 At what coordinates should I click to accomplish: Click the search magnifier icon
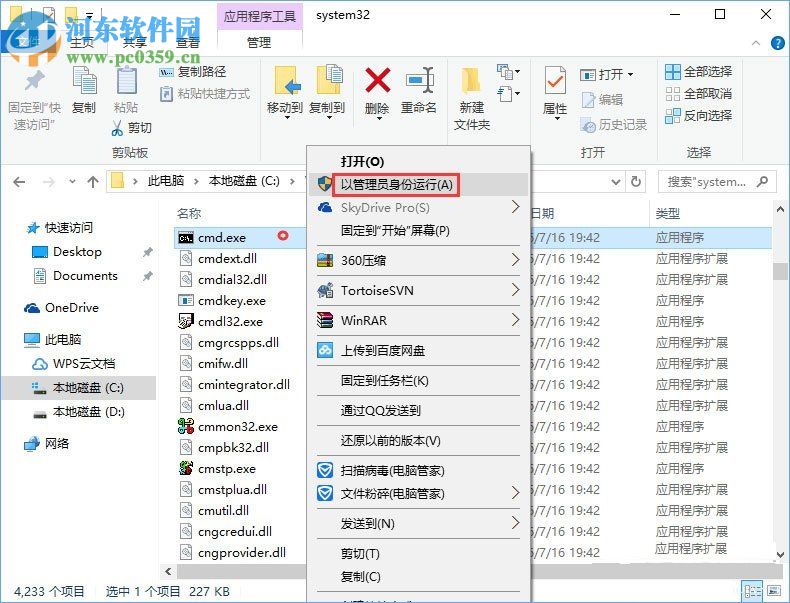pos(762,181)
